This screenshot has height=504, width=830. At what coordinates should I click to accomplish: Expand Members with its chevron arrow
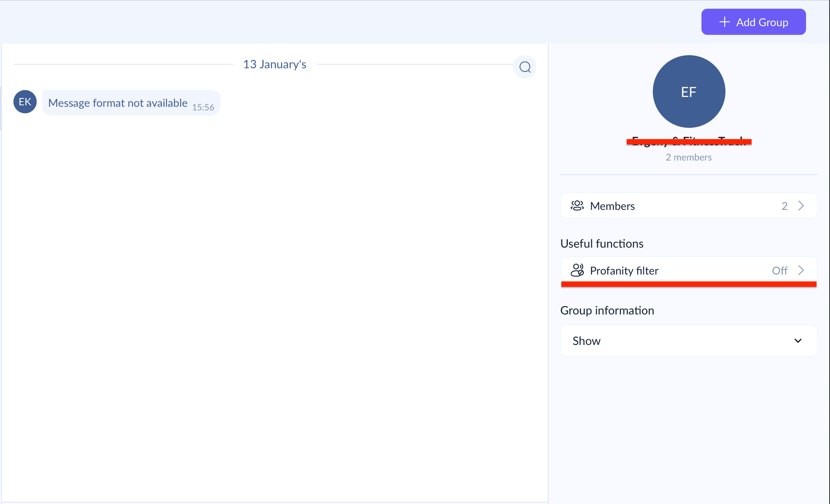tap(801, 206)
